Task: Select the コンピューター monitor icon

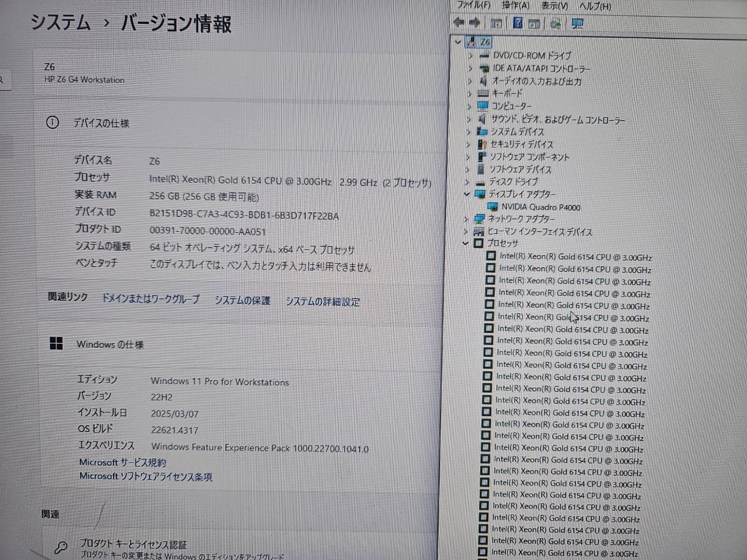Action: 483,106
